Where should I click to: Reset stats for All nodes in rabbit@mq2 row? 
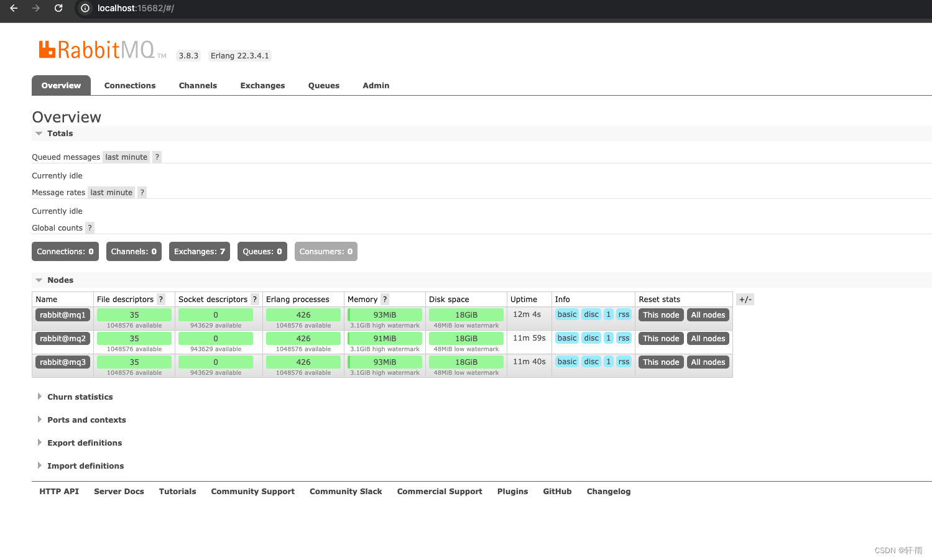[708, 339]
